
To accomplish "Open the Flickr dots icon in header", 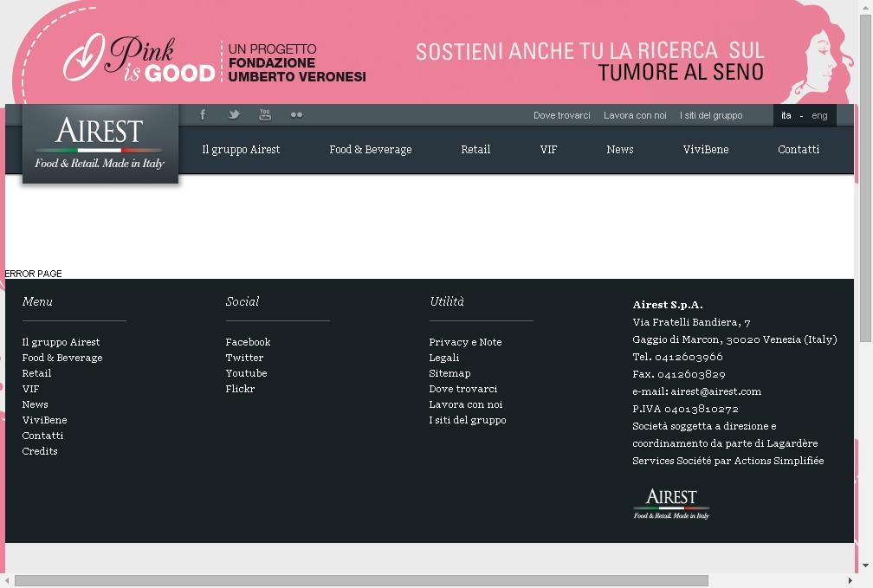I will pos(296,114).
